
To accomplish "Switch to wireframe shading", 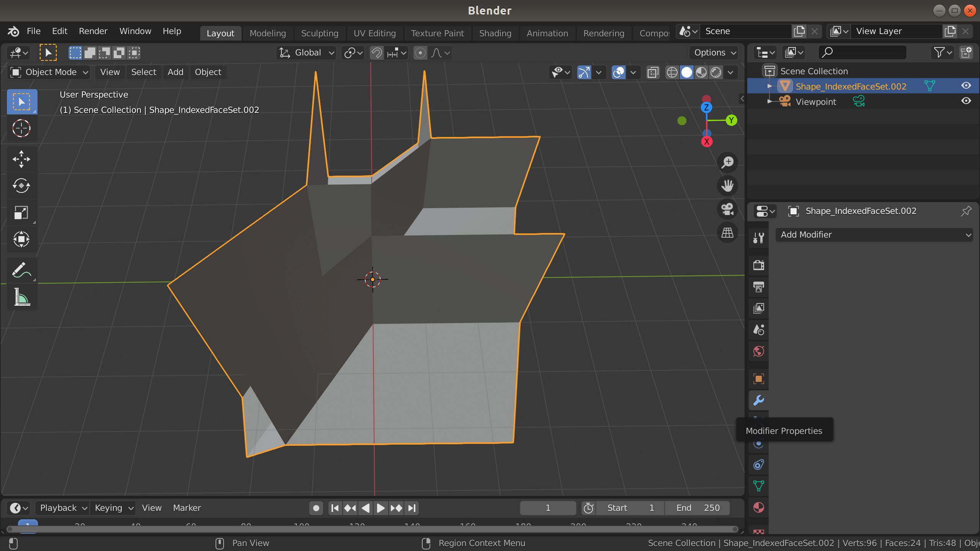I will [672, 72].
